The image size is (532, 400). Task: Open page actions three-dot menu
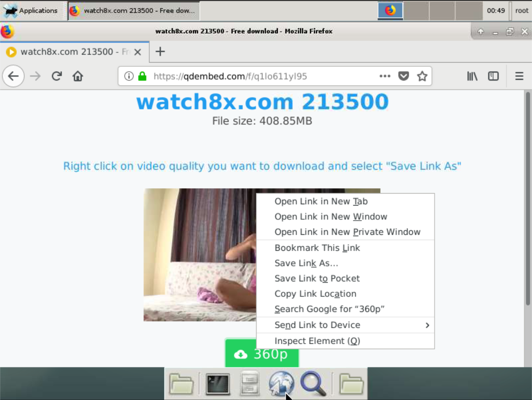coord(385,77)
